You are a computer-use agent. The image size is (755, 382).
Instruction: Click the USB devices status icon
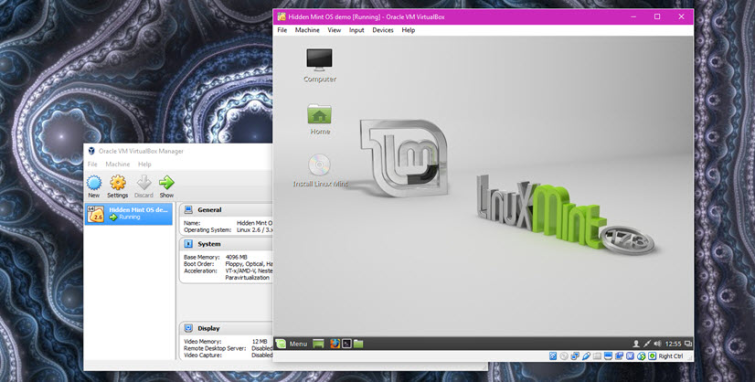(586, 356)
